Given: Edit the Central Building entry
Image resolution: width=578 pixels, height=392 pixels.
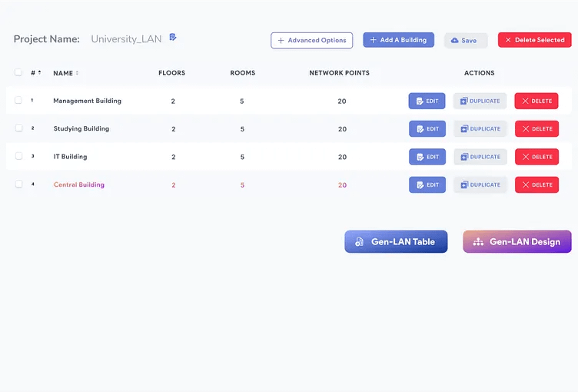Looking at the screenshot, I should (427, 184).
